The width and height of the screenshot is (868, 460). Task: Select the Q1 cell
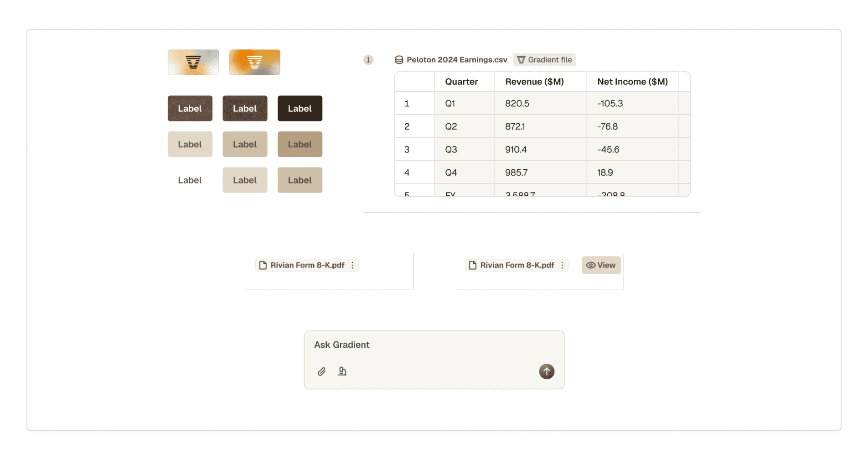[x=465, y=104]
